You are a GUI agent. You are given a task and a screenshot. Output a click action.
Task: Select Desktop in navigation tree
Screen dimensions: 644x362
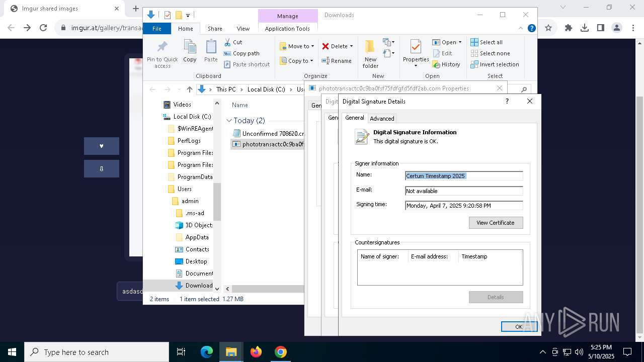(196, 261)
